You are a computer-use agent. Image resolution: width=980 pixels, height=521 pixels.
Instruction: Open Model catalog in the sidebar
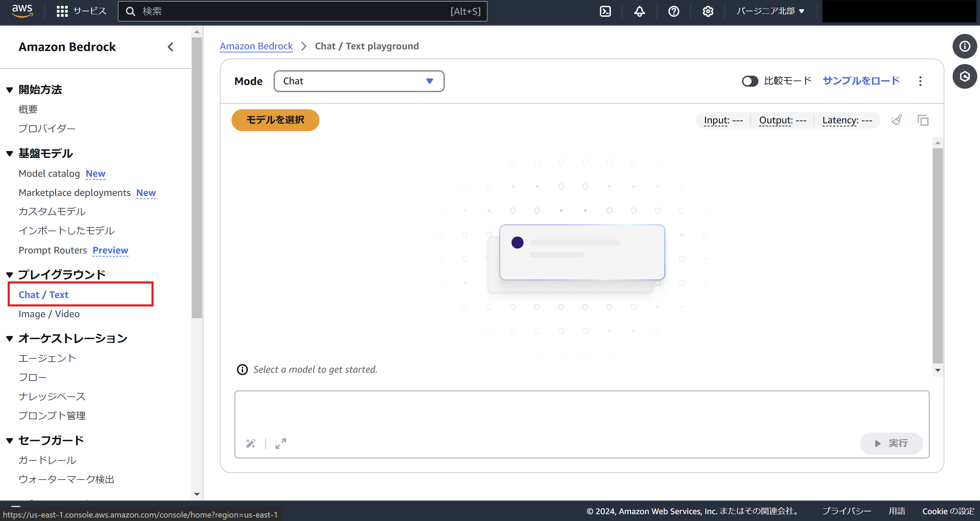pyautogui.click(x=49, y=174)
